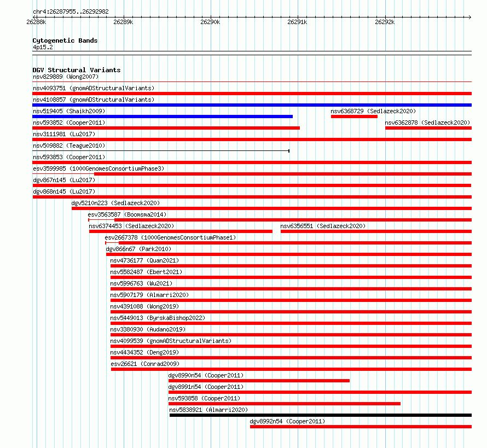Image resolution: width=487 pixels, height=448 pixels.
Task: Click nsv4391088 (Wong2019) label
Action: coord(144,306)
